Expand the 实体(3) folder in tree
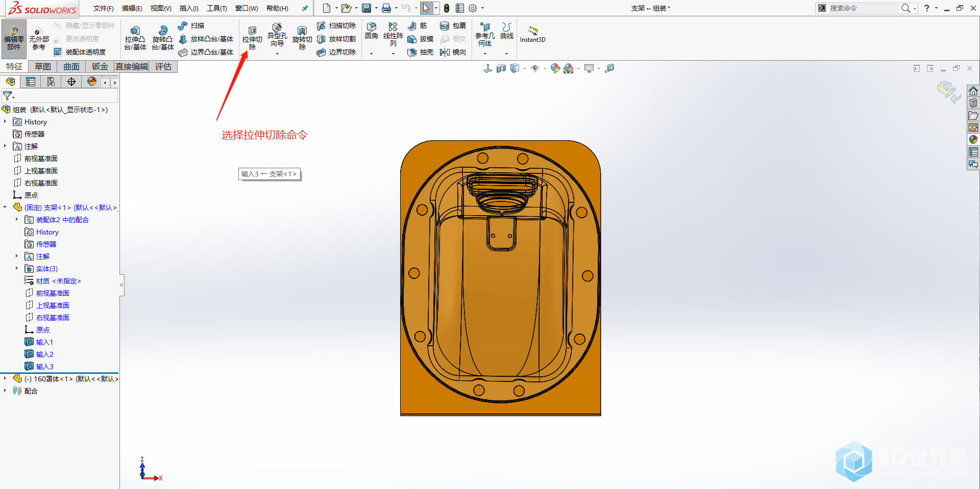Viewport: 980px width, 489px height. (x=17, y=269)
